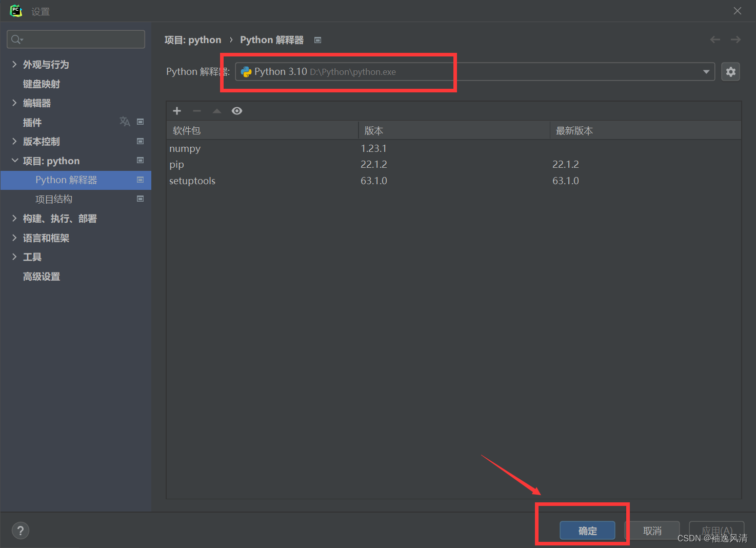
Task: Click the forward navigation arrow
Action: pos(735,40)
